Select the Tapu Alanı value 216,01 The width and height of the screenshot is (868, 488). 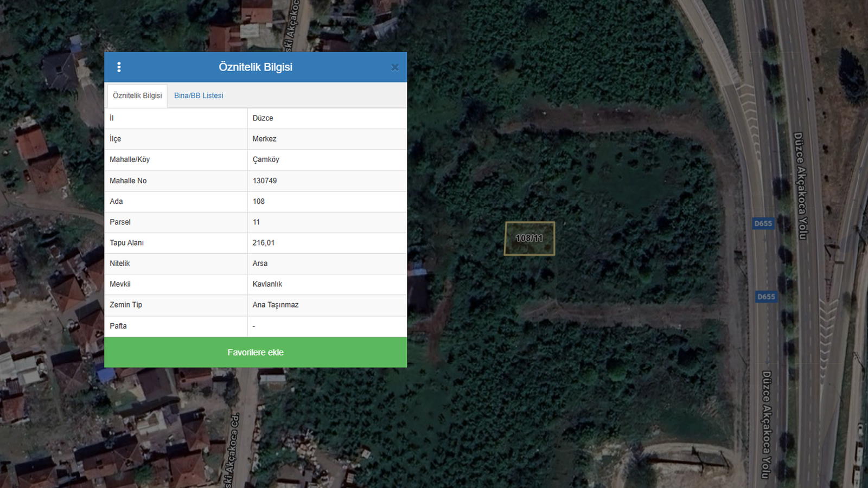pos(264,242)
